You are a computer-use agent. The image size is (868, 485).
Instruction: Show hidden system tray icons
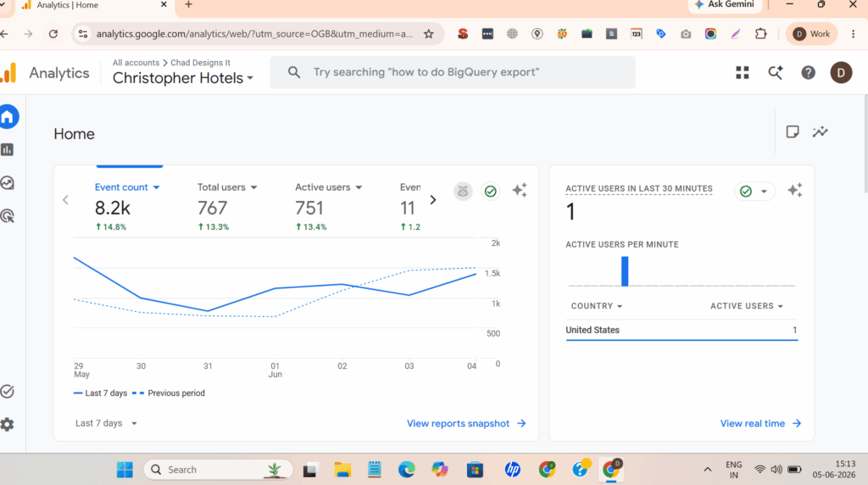click(x=708, y=470)
